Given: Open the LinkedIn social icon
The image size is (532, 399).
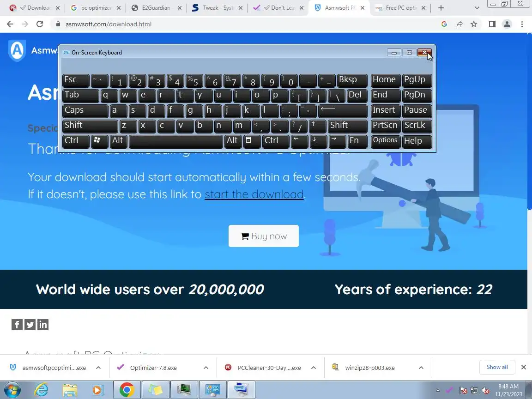Looking at the screenshot, I should click(43, 325).
